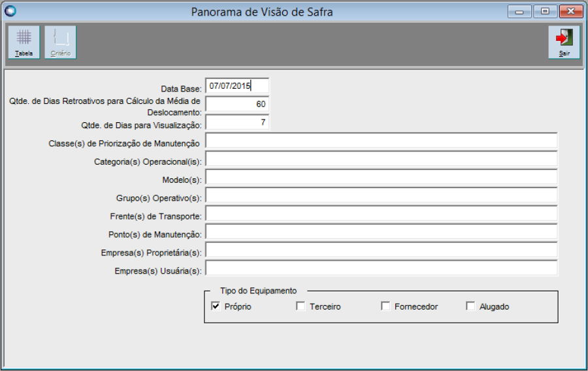Image resolution: width=588 pixels, height=371 pixels.
Task: Check the Fornecedor equipment type
Action: pyautogui.click(x=385, y=306)
